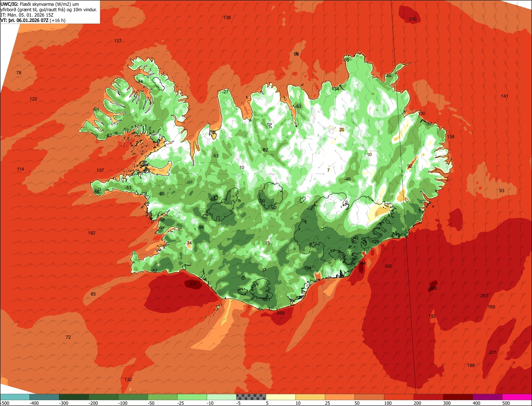Click the value -46 on the northeast peninsula

pos(388,76)
